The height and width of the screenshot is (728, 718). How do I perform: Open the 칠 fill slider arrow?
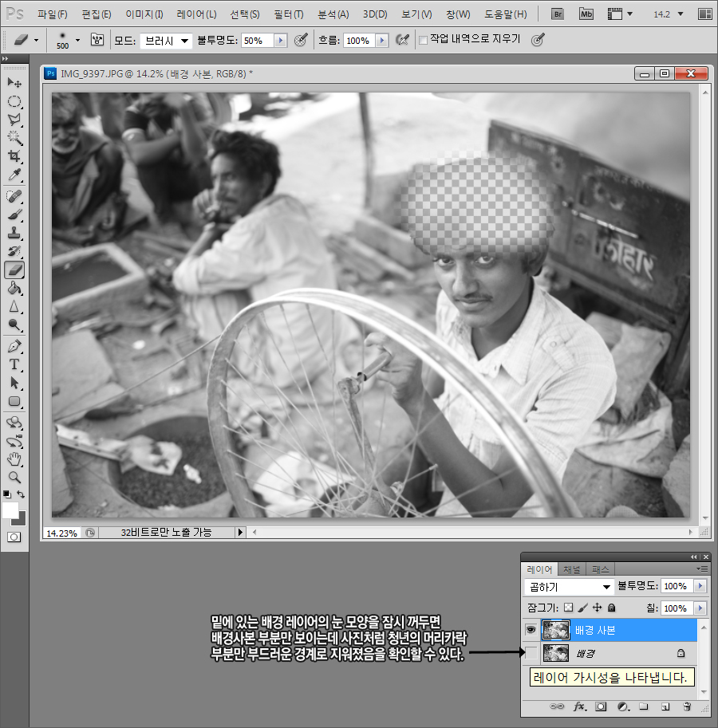[700, 608]
